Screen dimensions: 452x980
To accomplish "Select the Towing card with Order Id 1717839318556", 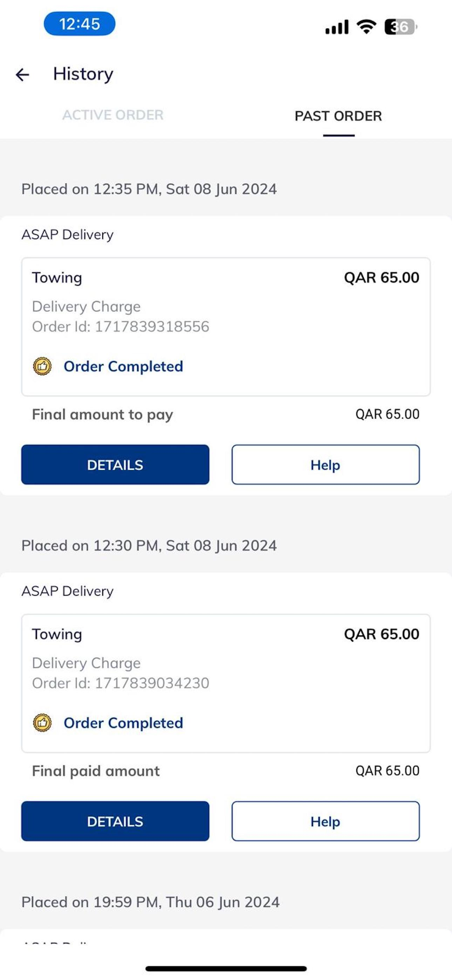I will point(226,327).
